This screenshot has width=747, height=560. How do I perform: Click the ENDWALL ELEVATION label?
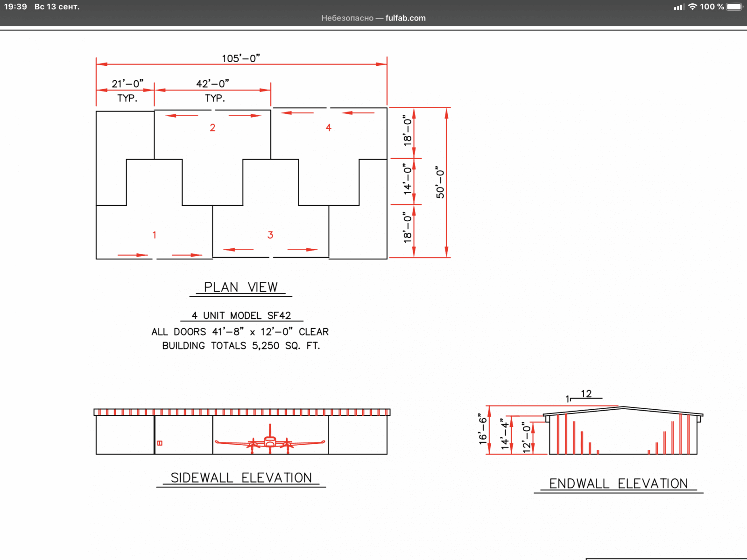coord(618,484)
